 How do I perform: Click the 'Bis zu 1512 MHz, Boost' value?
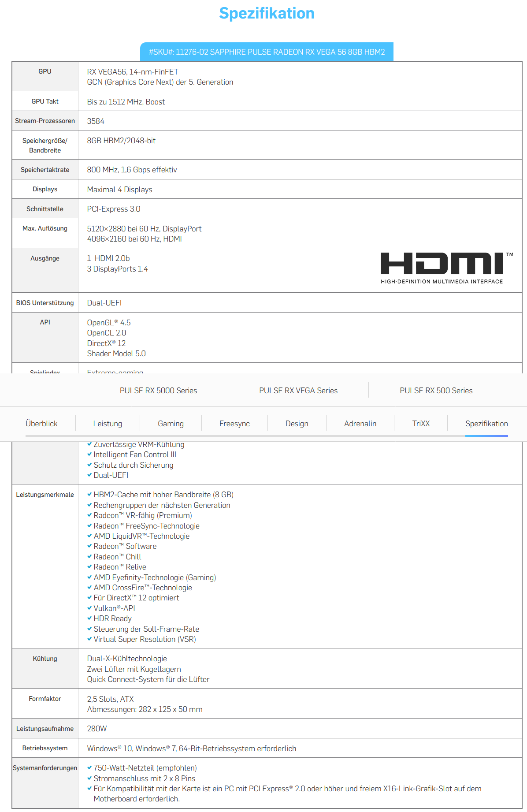126,102
